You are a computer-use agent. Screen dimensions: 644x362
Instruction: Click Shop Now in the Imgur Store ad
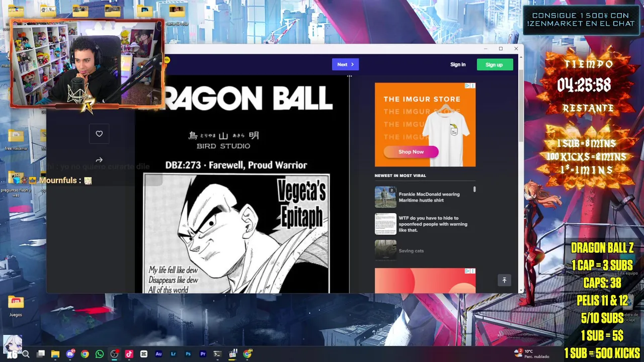tap(411, 152)
